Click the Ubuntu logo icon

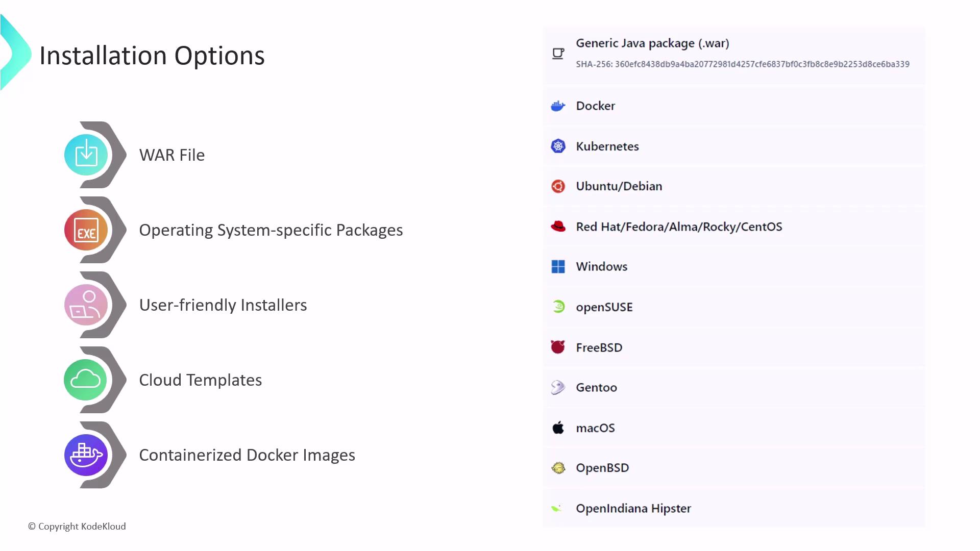tap(558, 186)
